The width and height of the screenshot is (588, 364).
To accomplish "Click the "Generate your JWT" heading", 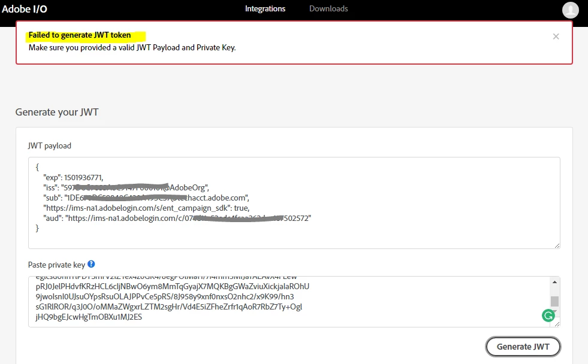I will point(57,112).
